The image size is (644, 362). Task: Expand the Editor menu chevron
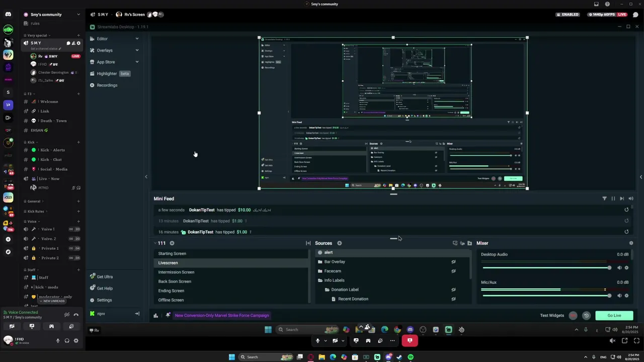[x=137, y=39]
